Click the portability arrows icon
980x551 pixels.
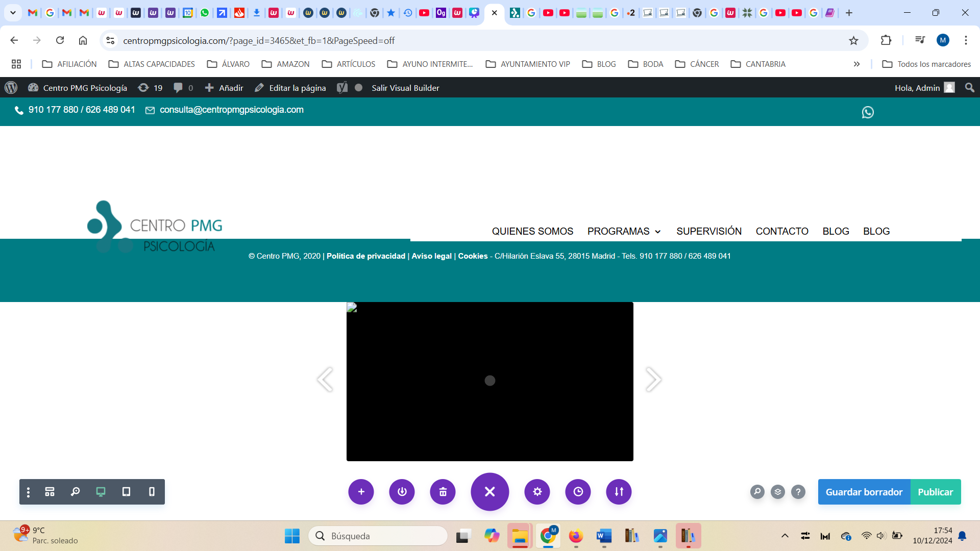click(x=619, y=492)
